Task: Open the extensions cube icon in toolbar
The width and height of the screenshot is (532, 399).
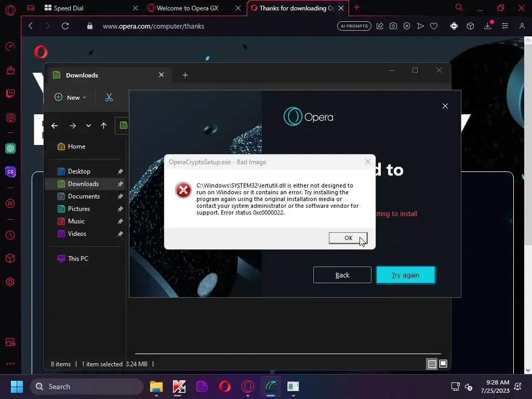Action: coord(470,26)
